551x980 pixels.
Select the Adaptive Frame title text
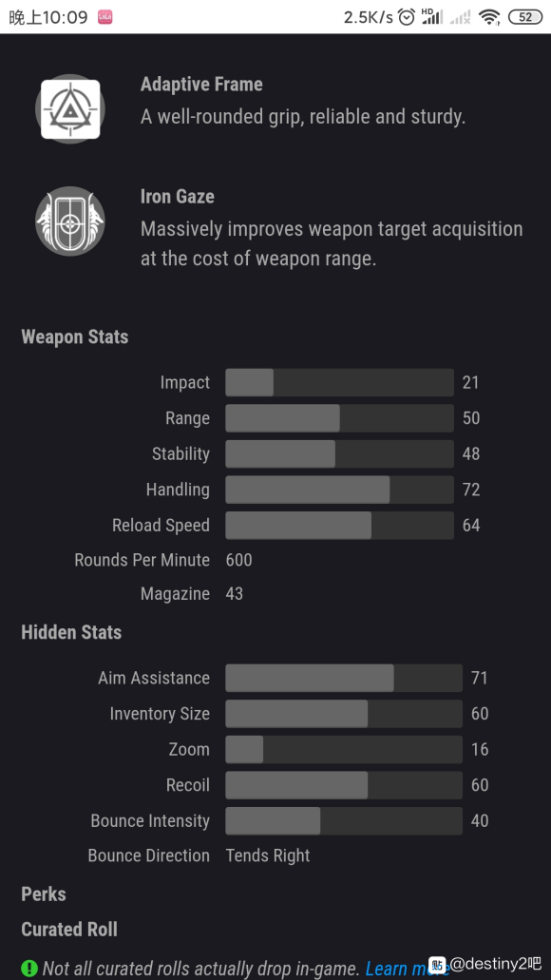(x=201, y=85)
